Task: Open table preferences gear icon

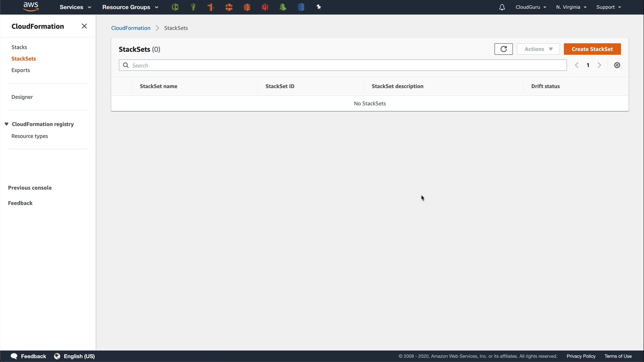Action: (617, 65)
